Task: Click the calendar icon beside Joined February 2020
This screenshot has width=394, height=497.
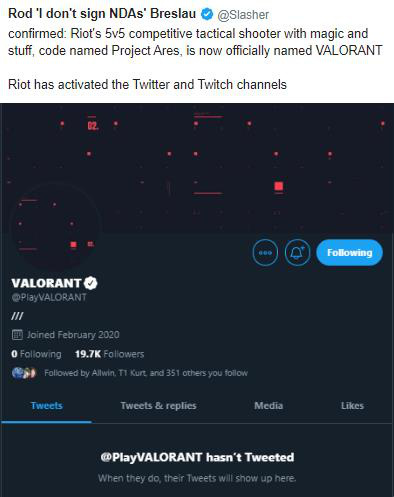Action: tap(17, 335)
